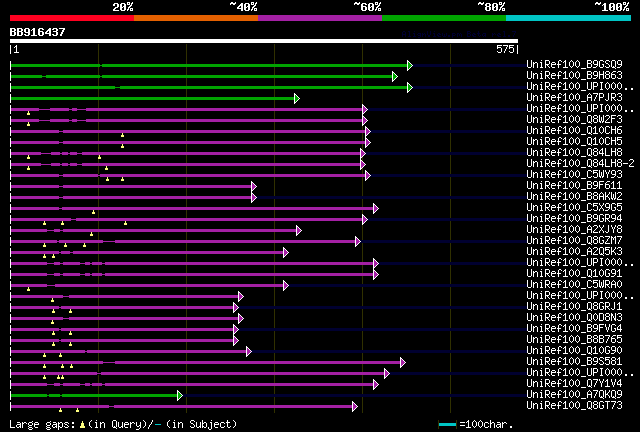
Task: Select the UniRef100_Q10G91 label
Action: point(574,273)
